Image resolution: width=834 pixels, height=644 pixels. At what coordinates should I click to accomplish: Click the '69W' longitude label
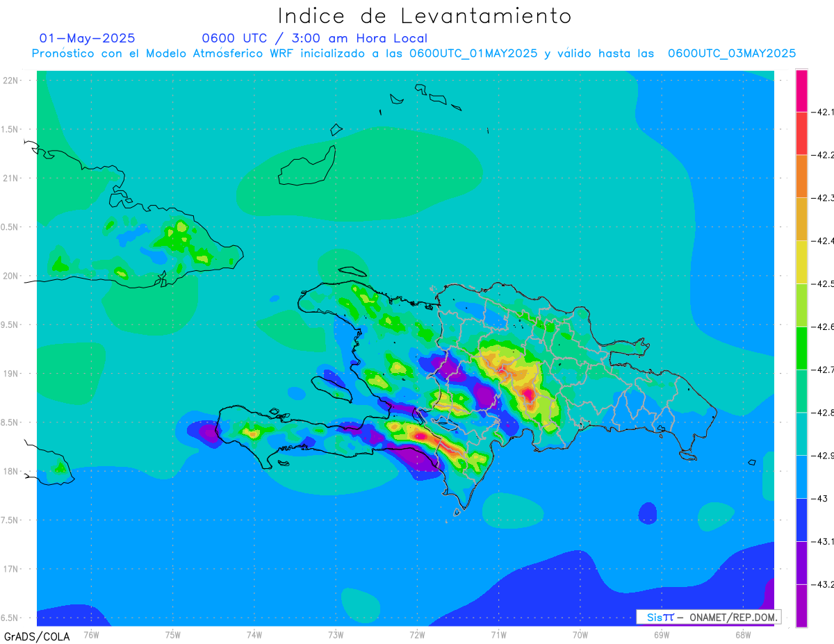662,635
